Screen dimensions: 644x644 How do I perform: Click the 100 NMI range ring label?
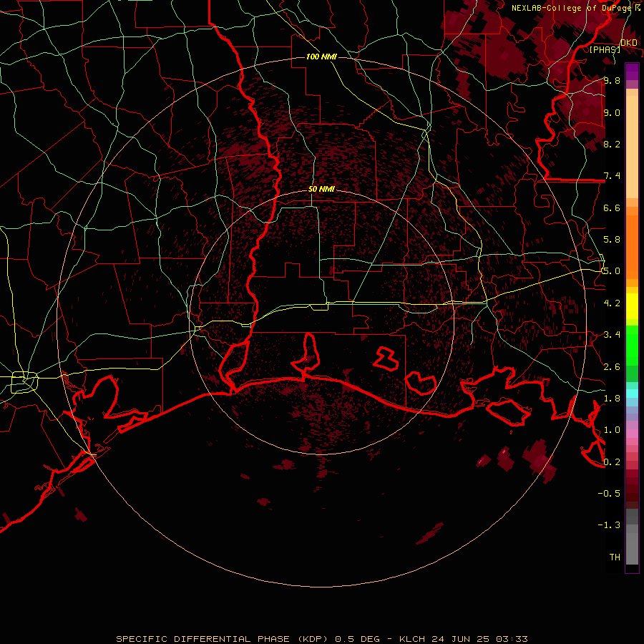(x=321, y=57)
